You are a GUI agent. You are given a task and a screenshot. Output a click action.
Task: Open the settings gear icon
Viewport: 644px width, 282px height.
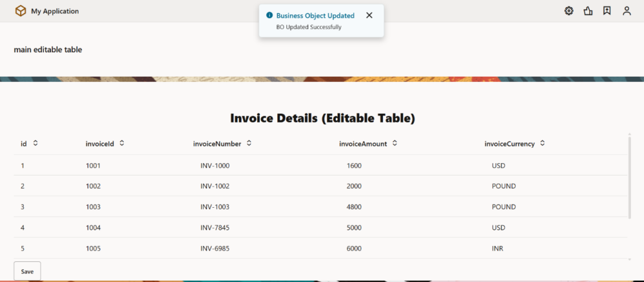pos(569,11)
